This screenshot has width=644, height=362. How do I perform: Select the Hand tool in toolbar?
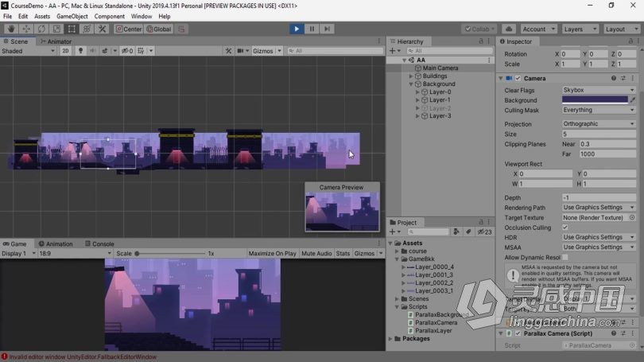(11, 29)
